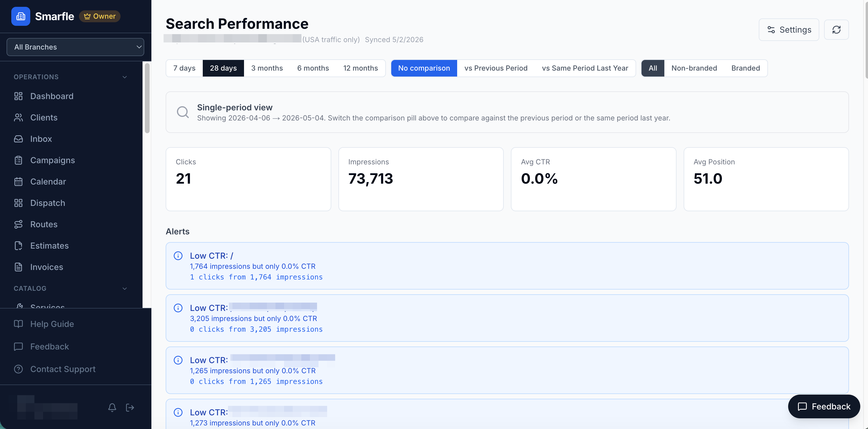Click the Help Guide book icon

[x=18, y=324]
